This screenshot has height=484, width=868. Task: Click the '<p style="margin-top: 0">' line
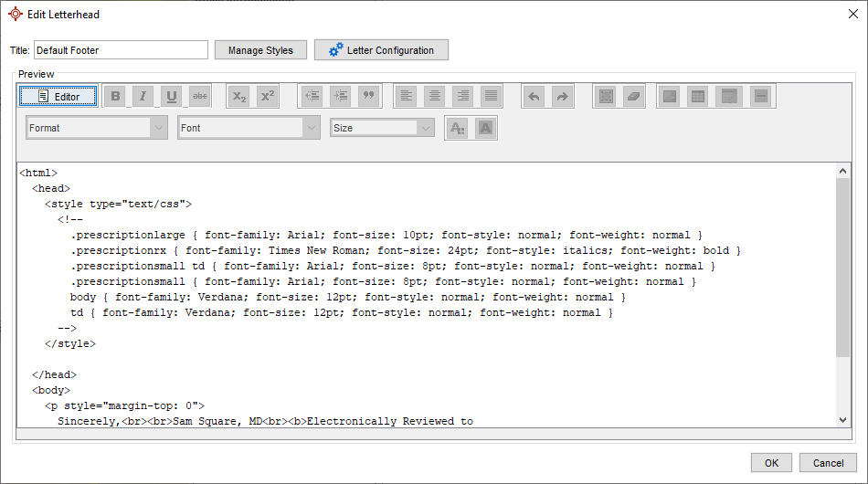click(124, 405)
